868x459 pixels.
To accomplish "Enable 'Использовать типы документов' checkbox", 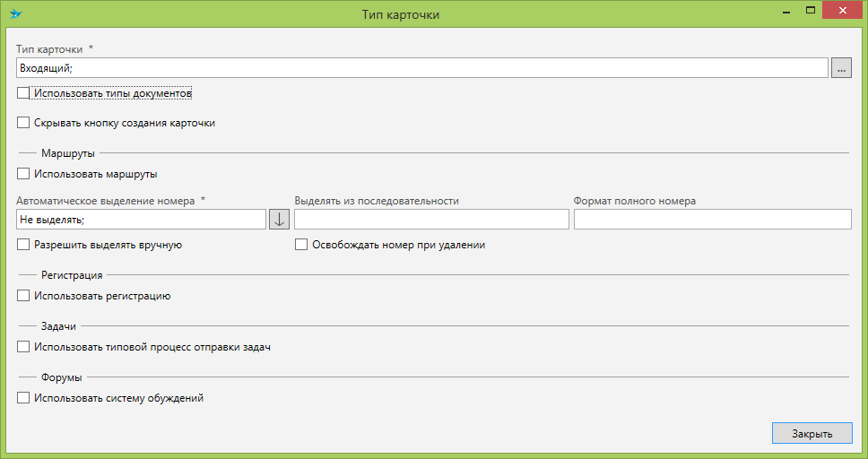I will click(x=23, y=93).
